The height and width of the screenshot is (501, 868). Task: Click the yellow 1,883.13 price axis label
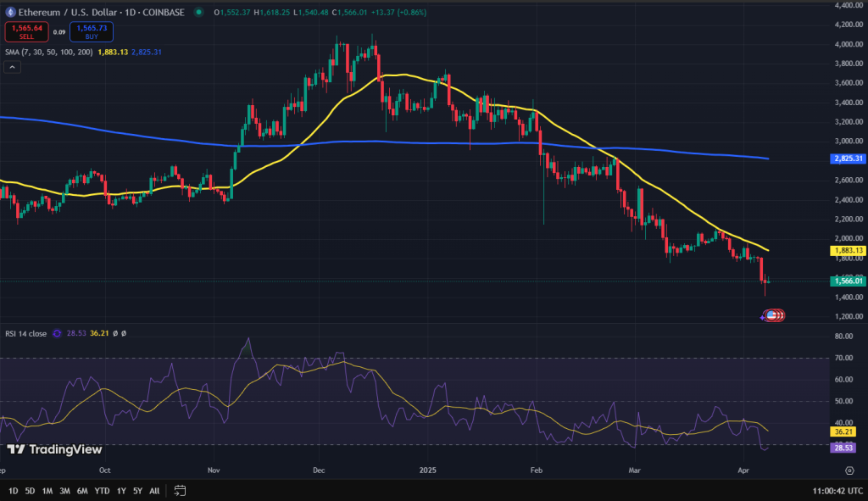point(848,251)
